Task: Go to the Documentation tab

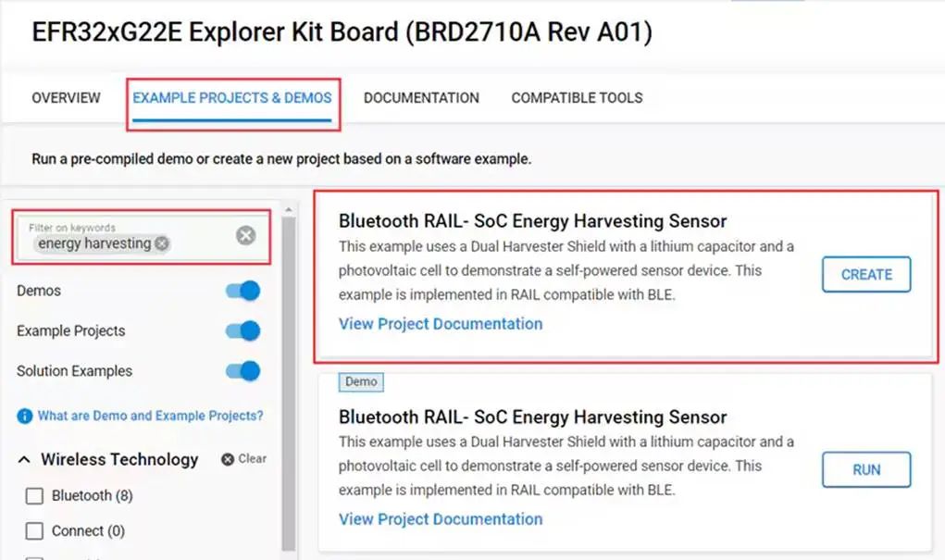Action: (x=421, y=97)
